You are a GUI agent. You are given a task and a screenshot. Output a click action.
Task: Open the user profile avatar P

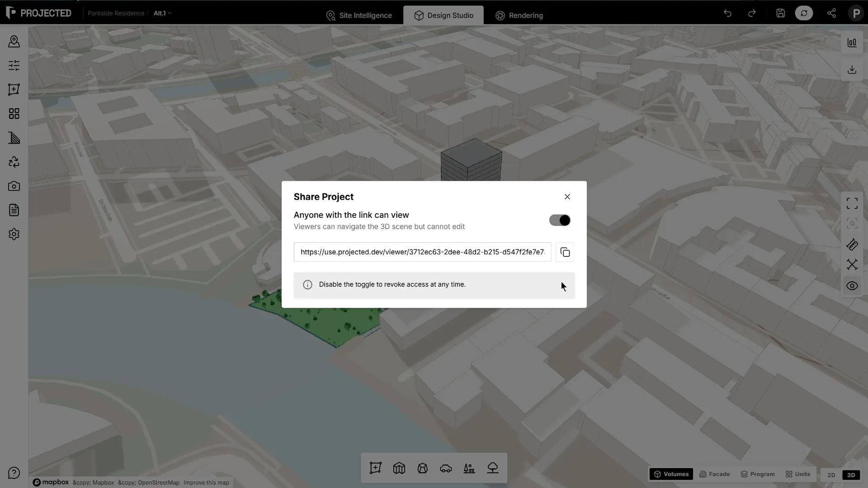click(856, 13)
